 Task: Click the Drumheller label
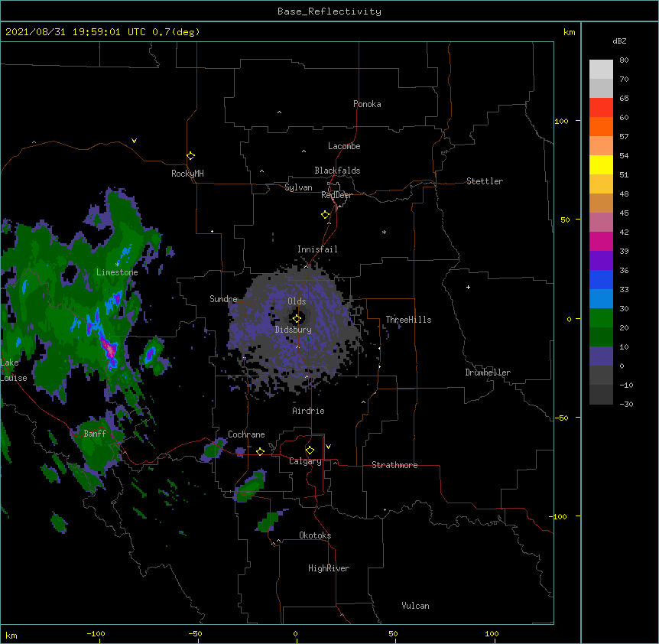[x=488, y=372]
